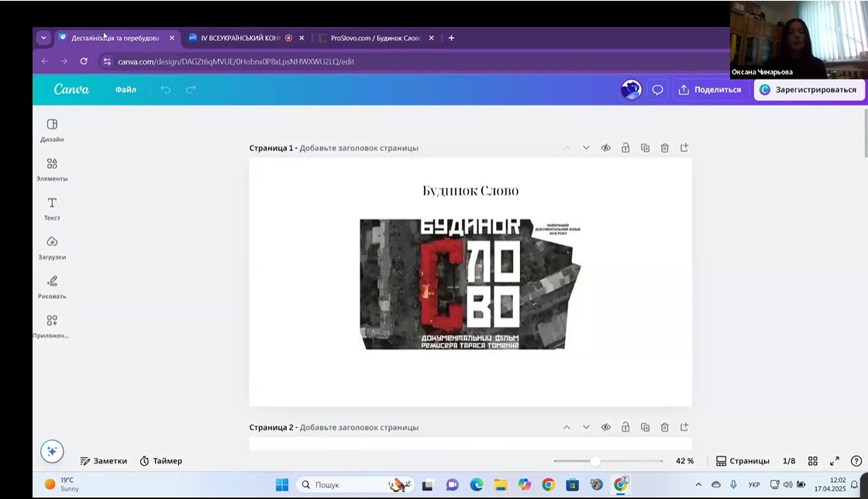
Task: Add a new page after Страница 2
Action: (685, 427)
